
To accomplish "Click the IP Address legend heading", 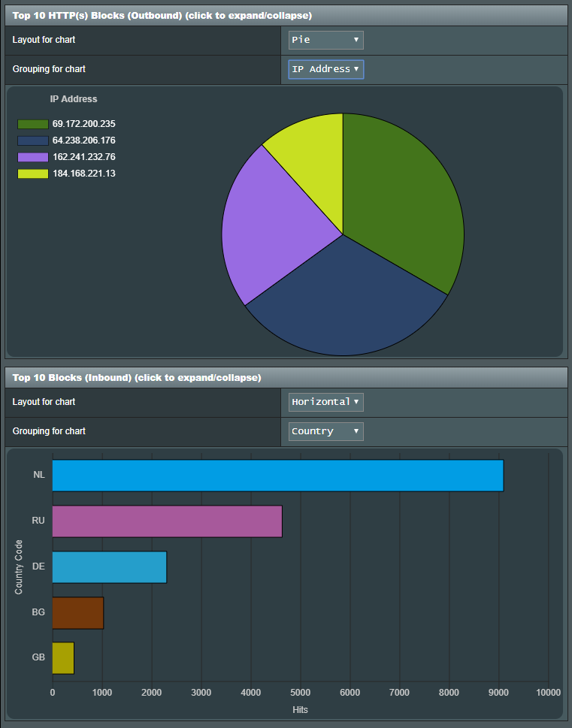I will pyautogui.click(x=74, y=99).
